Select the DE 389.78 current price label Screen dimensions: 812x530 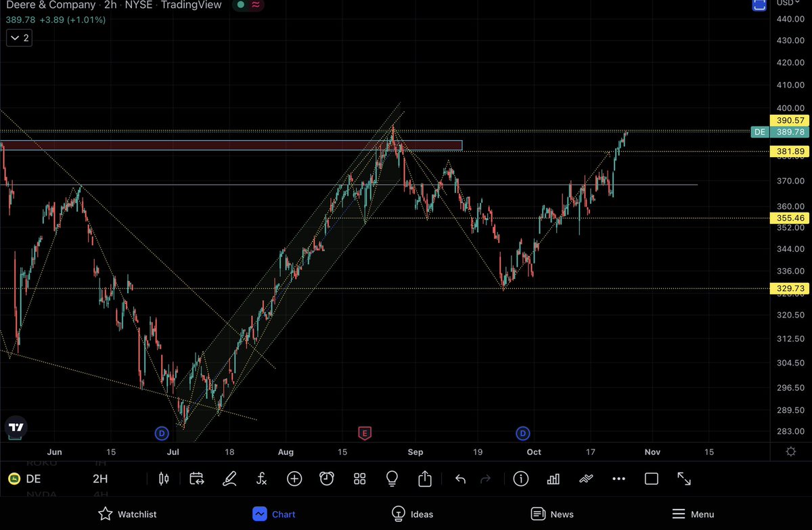pyautogui.click(x=780, y=132)
